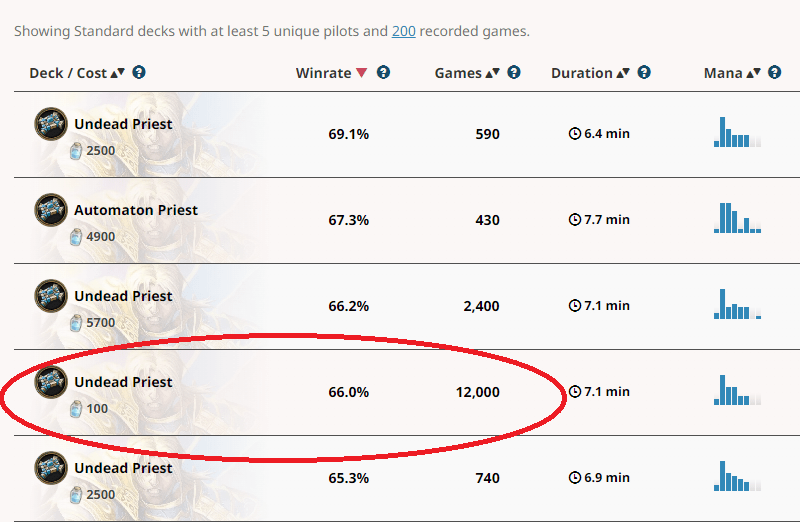The image size is (800, 522).
Task: Open Undead Priest deck with 12,000 games
Action: point(123,382)
